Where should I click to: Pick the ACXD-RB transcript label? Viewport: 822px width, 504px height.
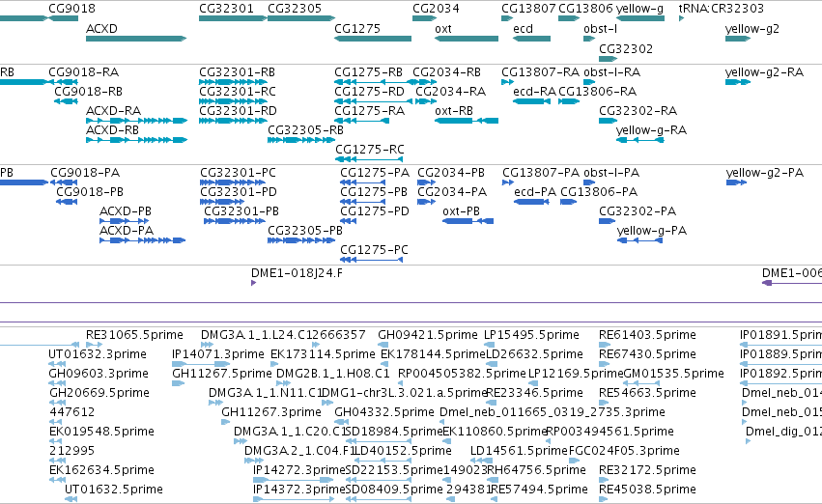[112, 130]
